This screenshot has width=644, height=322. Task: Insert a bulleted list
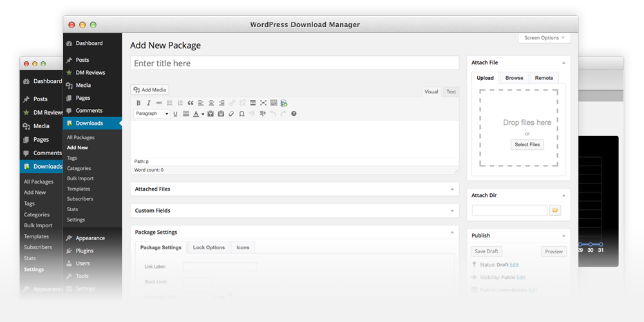click(x=170, y=103)
